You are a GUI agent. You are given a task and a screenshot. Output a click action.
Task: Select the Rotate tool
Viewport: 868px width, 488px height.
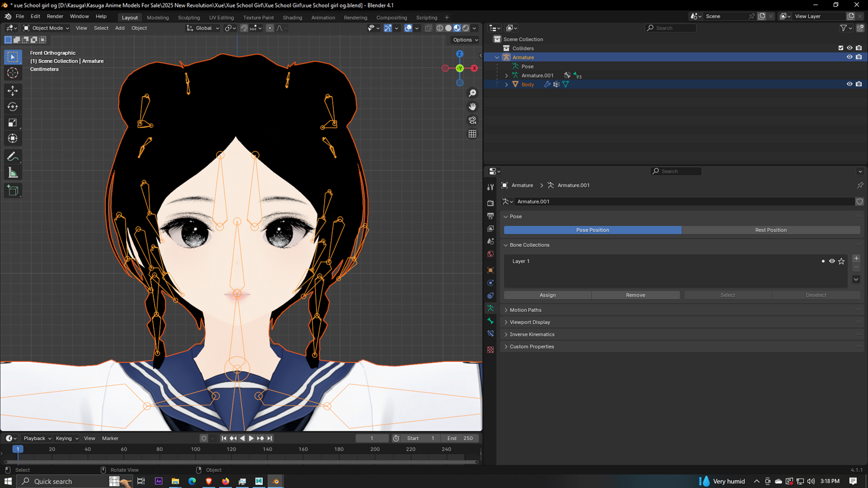(x=13, y=107)
